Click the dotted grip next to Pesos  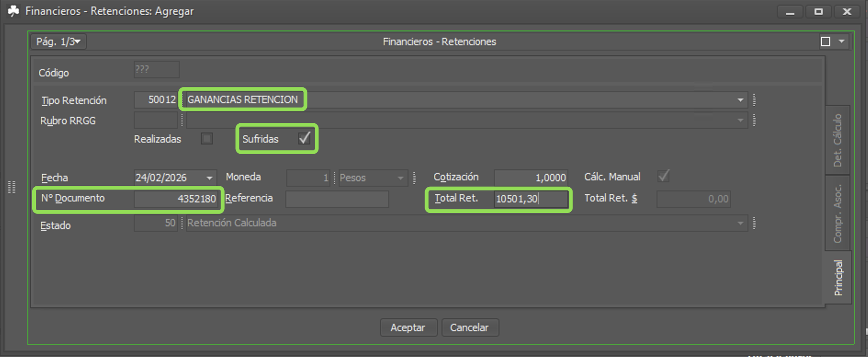[x=414, y=178]
